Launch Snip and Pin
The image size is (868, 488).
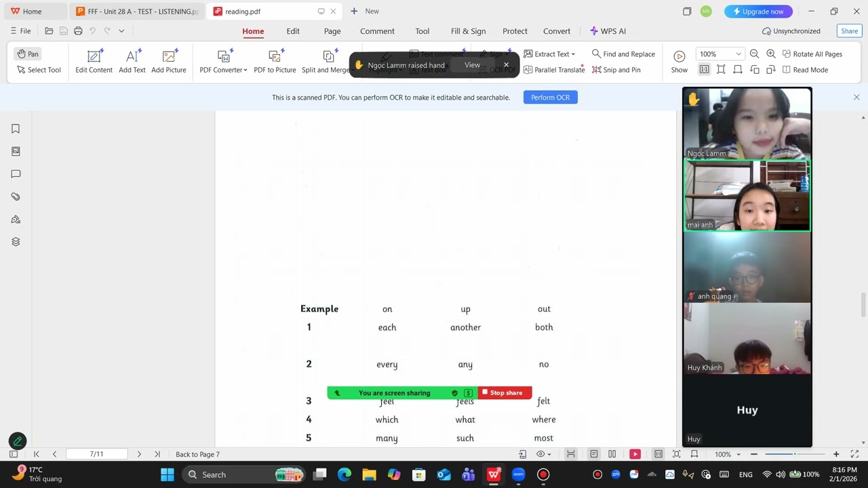[x=616, y=70]
